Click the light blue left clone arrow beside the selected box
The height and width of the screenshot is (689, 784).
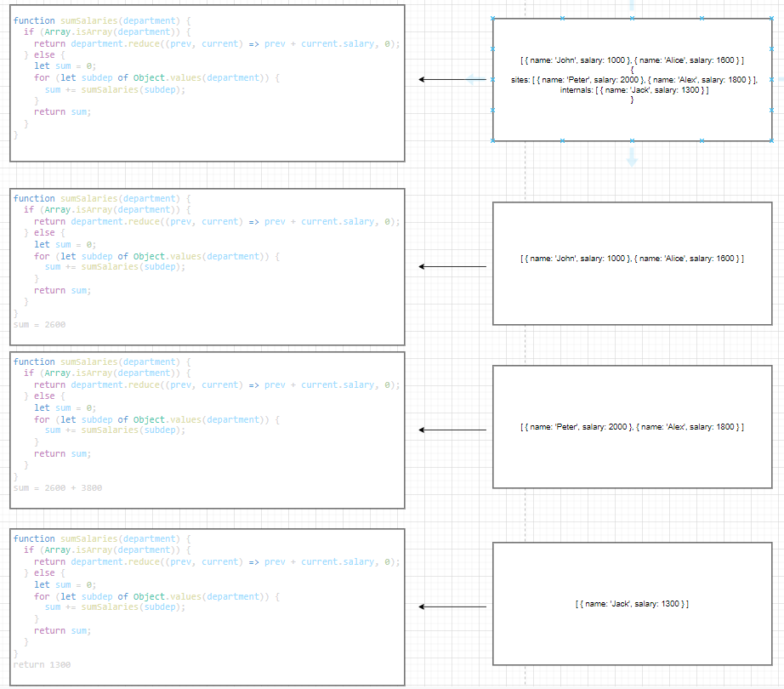coord(474,79)
